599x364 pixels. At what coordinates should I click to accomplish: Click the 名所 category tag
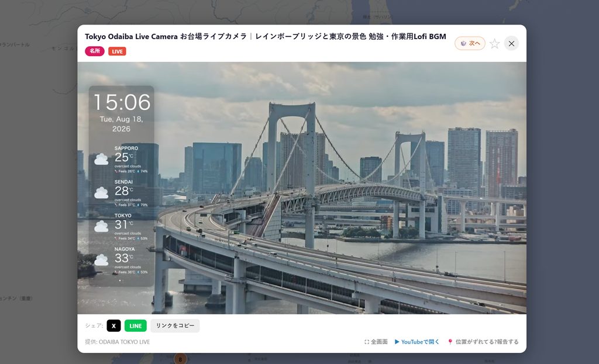(95, 51)
